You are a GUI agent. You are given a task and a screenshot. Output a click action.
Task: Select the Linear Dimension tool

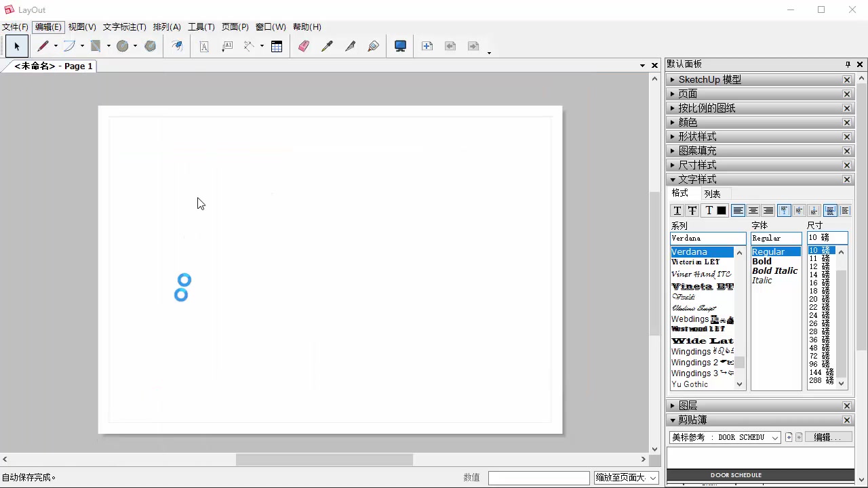(x=249, y=46)
